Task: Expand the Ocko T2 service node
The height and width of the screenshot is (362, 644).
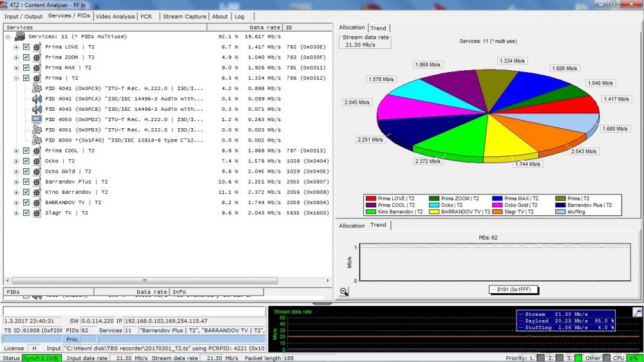Action: (x=17, y=161)
